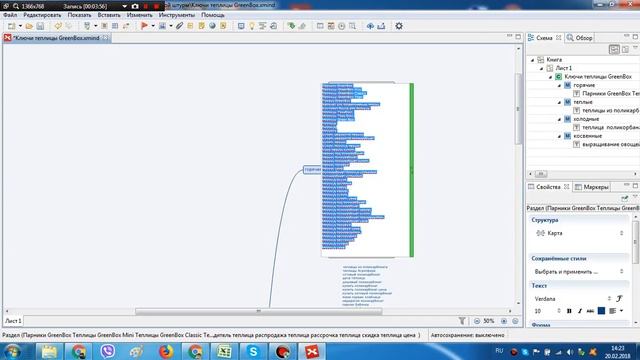Viewport: 640px width, 360px height.
Task: Open Firefox from the taskbar
Action: click(x=166, y=351)
